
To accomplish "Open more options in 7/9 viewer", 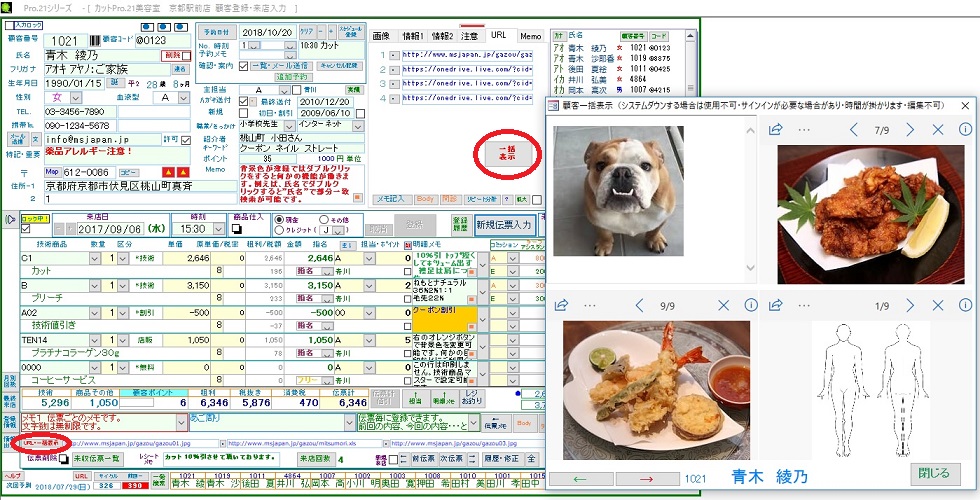I will click(804, 129).
